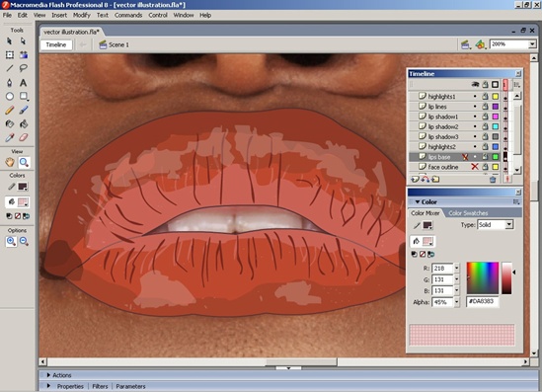This screenshot has height=392, width=542.
Task: Open the Control menu
Action: (x=158, y=15)
